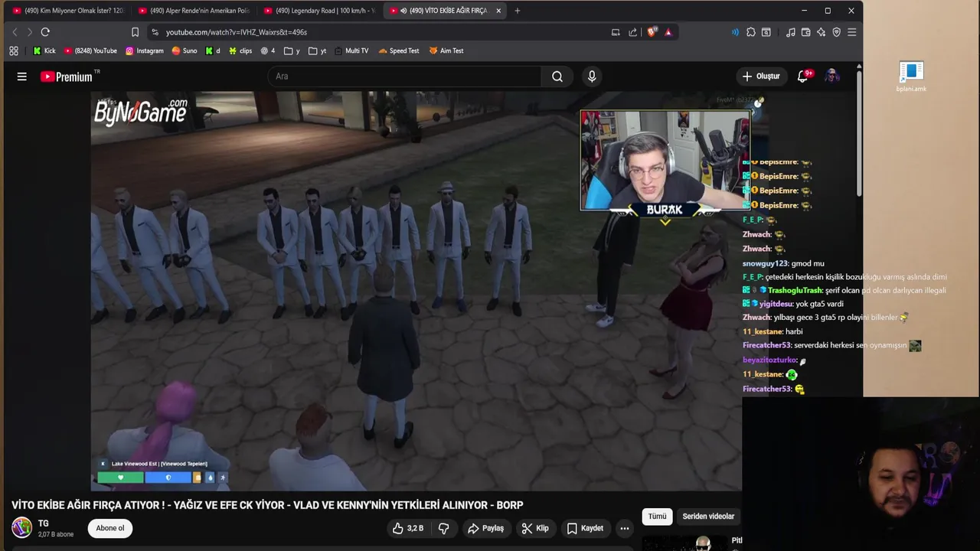Switch to Legendary Road 100 km/h tab

pyautogui.click(x=320, y=11)
